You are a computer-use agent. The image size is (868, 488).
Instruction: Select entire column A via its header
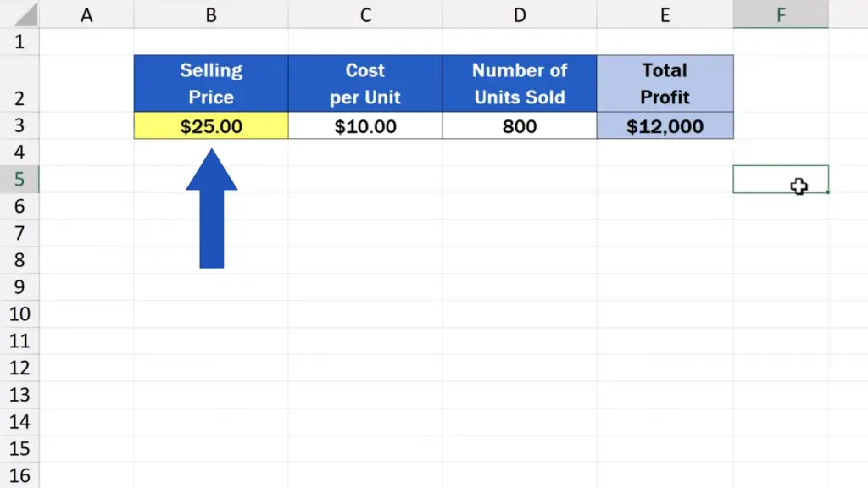(86, 14)
